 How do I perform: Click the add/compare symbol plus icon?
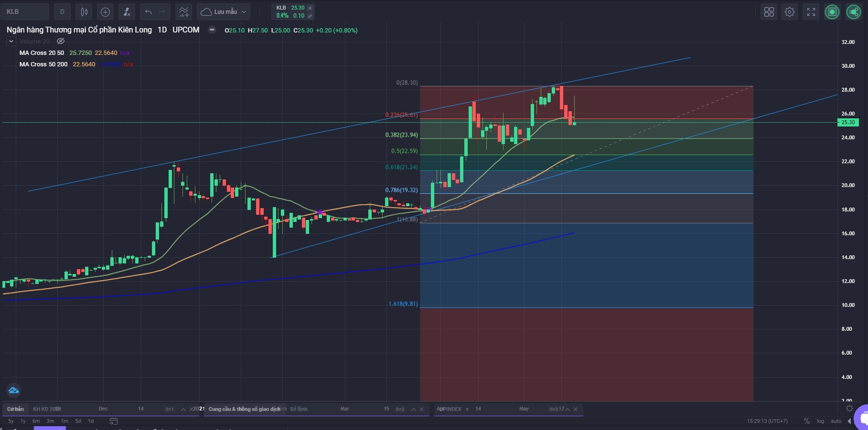tap(106, 12)
